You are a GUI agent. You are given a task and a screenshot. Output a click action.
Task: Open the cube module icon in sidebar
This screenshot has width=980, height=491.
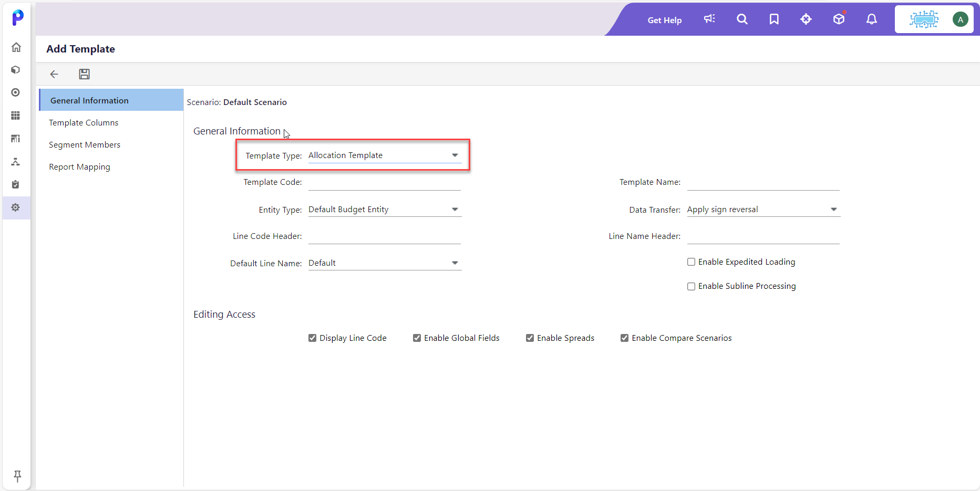coord(16,70)
